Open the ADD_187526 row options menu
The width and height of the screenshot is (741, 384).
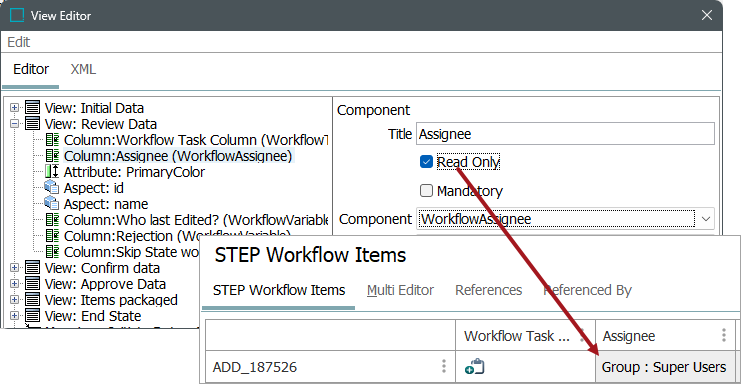pos(443,367)
